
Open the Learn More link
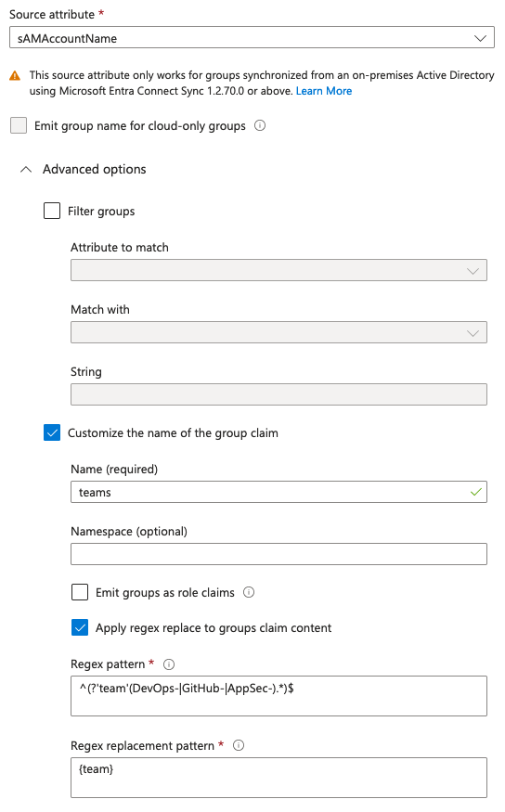click(324, 91)
